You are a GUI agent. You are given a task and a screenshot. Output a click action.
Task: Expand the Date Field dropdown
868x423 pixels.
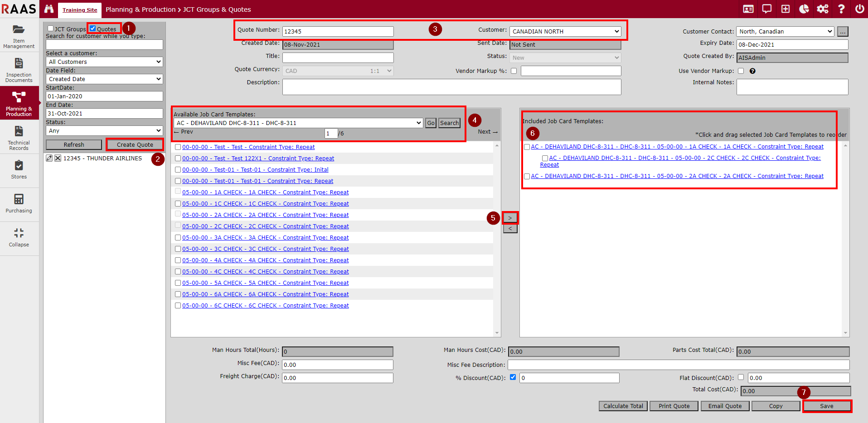(x=104, y=79)
